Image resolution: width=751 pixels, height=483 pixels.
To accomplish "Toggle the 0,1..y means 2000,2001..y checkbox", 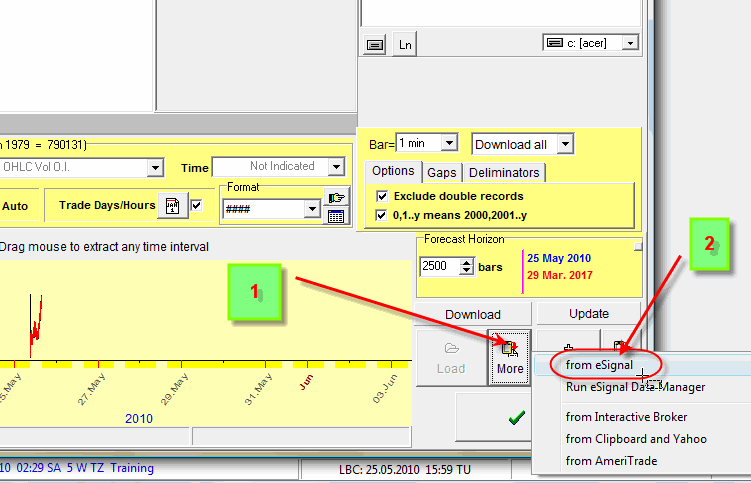I will click(382, 215).
